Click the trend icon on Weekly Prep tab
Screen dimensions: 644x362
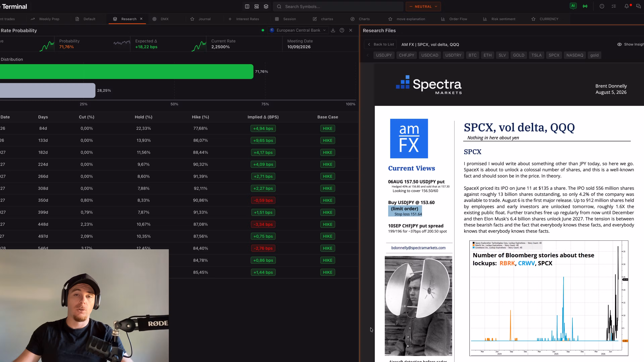pos(33,19)
